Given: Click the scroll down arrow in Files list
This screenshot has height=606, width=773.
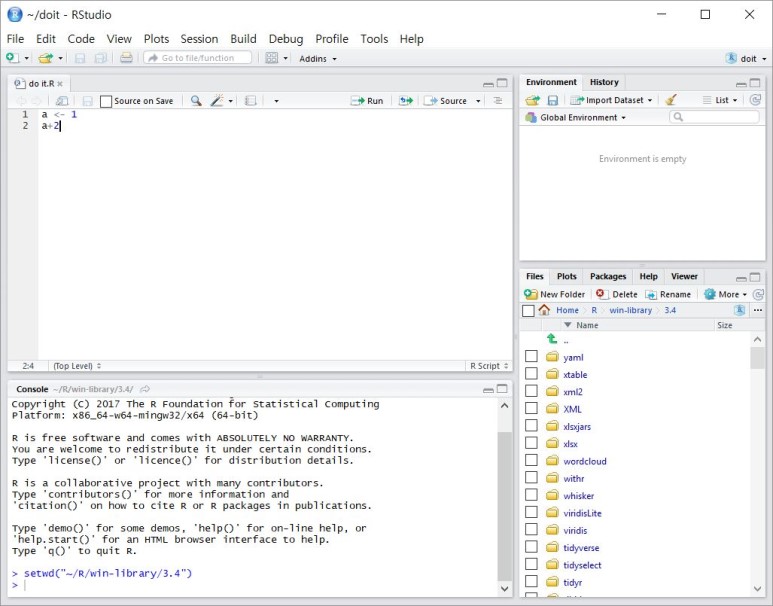Looking at the screenshot, I should point(757,588).
